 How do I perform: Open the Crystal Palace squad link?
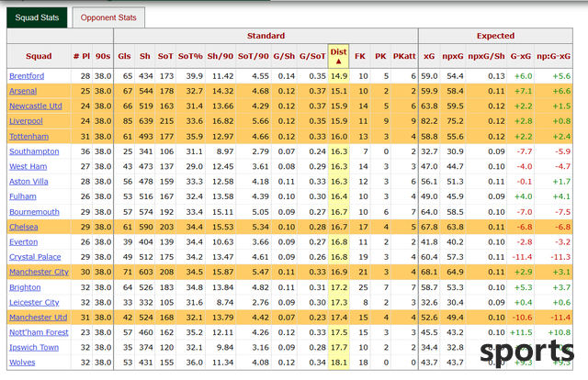(x=35, y=257)
